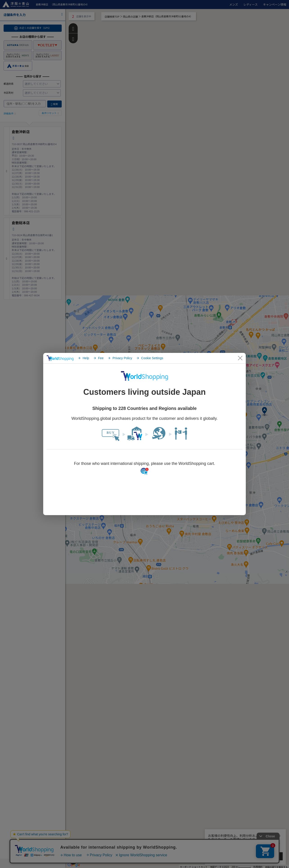Filter by Quality Order SHITATE MEN'S
This screenshot has height=868, width=289.
(18, 56)
